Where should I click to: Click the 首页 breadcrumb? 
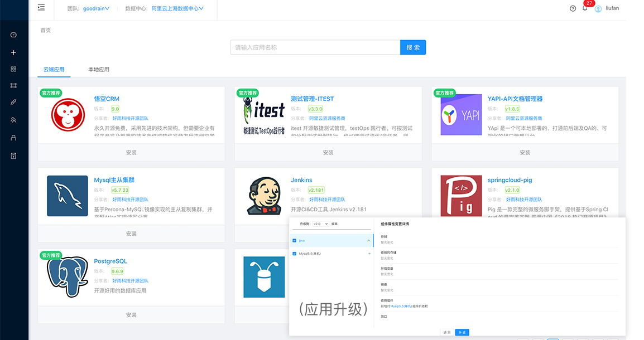click(46, 30)
